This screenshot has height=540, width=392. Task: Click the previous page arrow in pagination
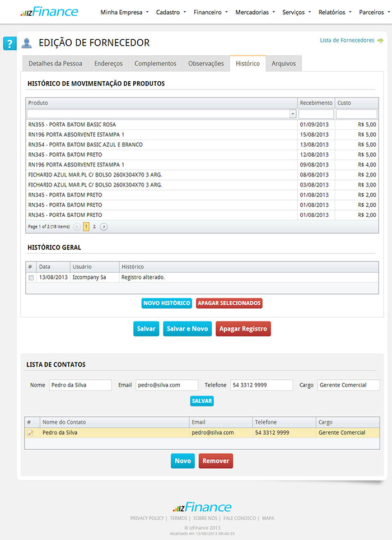[77, 227]
